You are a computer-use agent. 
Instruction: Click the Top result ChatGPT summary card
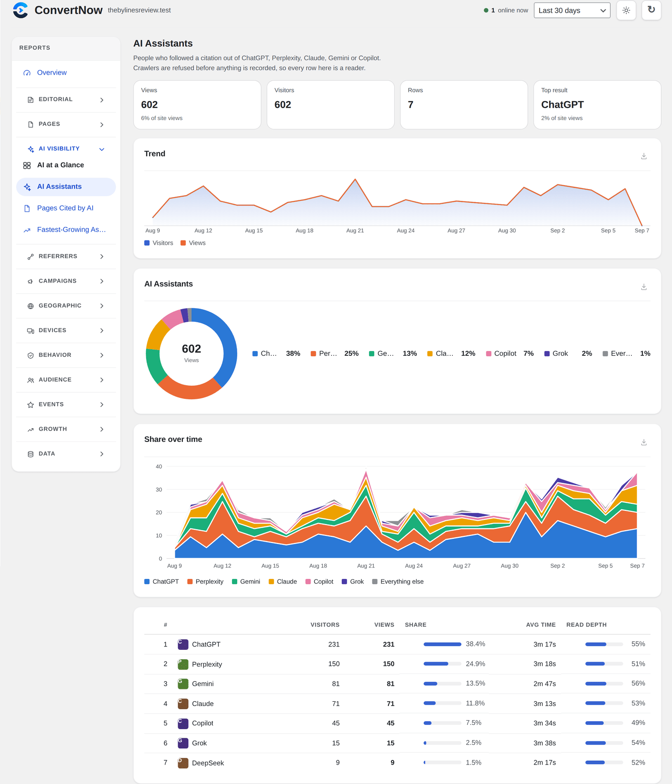(x=597, y=104)
